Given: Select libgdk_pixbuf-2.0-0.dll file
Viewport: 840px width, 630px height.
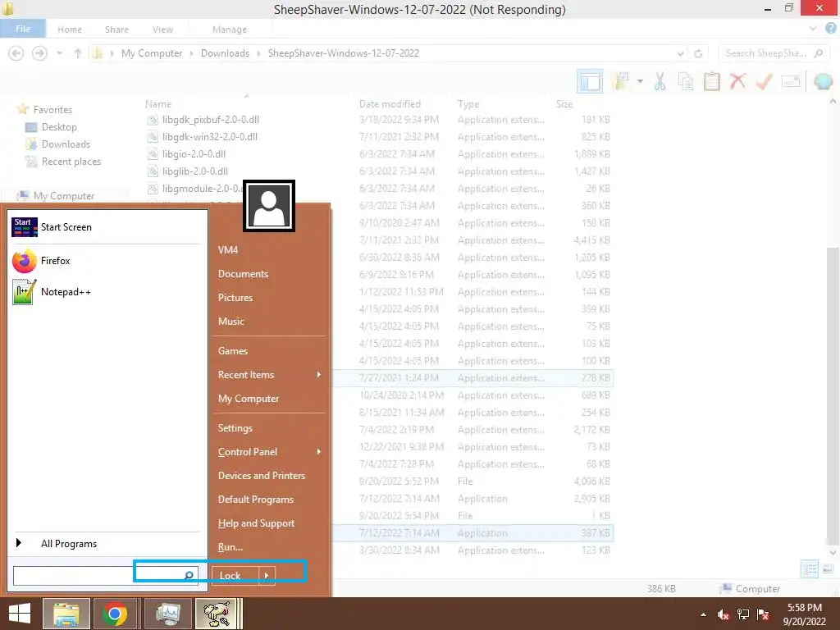Looking at the screenshot, I should [x=211, y=120].
